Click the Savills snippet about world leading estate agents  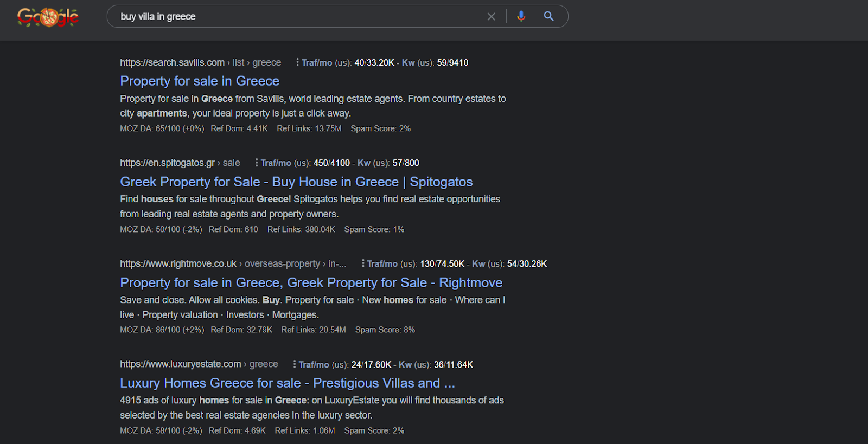313,106
